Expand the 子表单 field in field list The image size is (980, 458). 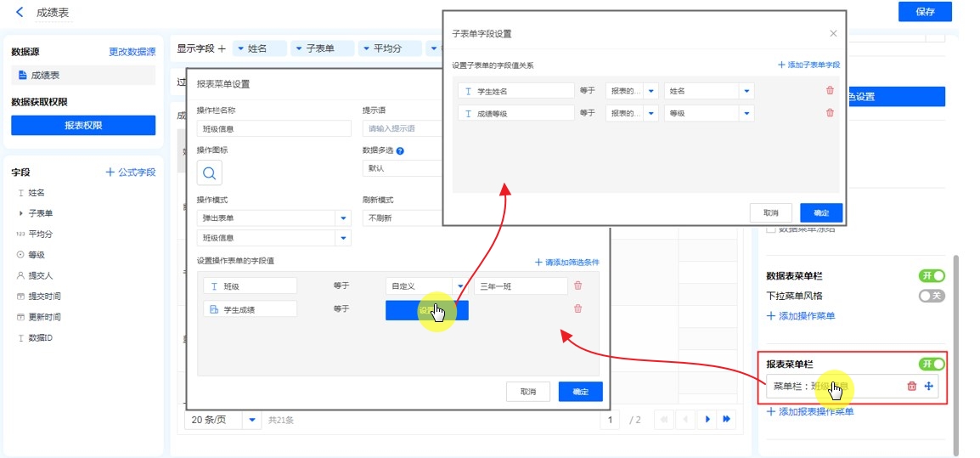21,213
